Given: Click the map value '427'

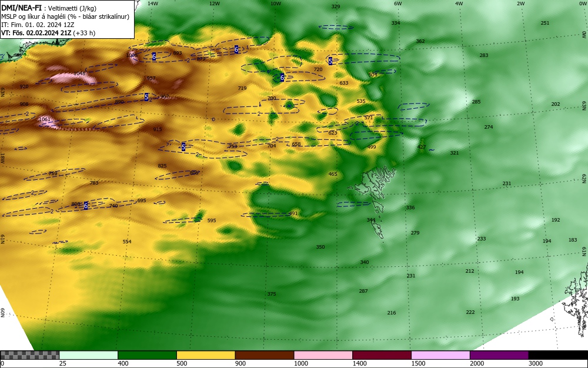Looking at the screenshot, I should tap(422, 147).
